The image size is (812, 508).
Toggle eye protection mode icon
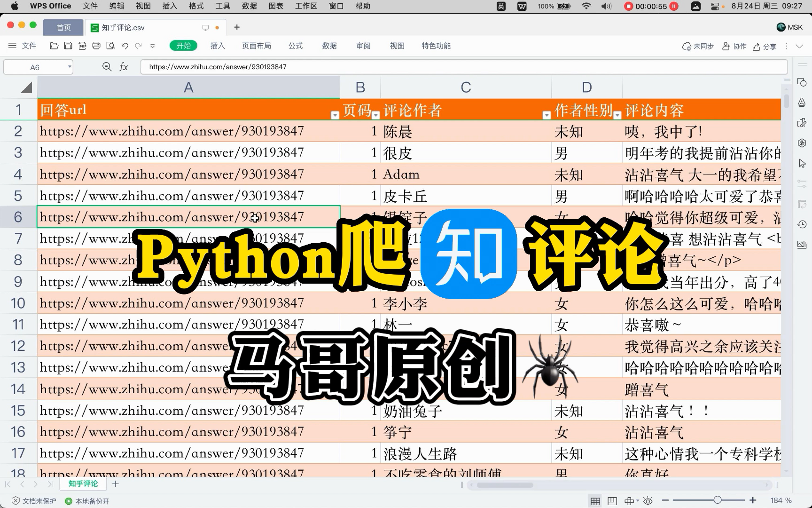pos(648,501)
